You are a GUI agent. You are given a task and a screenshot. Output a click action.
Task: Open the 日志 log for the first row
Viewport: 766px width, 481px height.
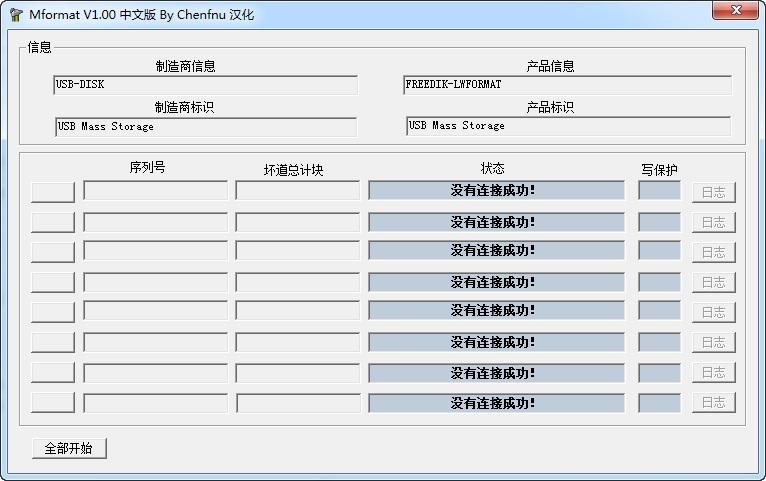[713, 192]
